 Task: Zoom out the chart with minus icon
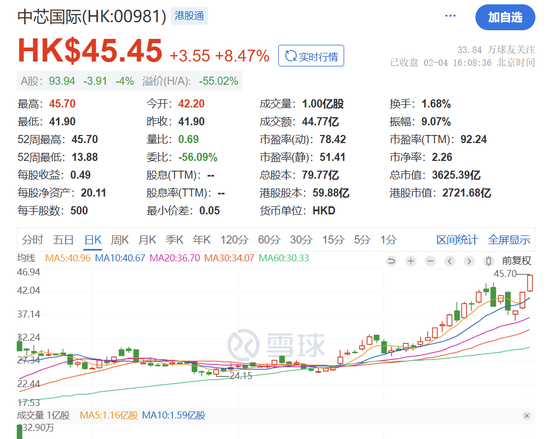coord(430,261)
